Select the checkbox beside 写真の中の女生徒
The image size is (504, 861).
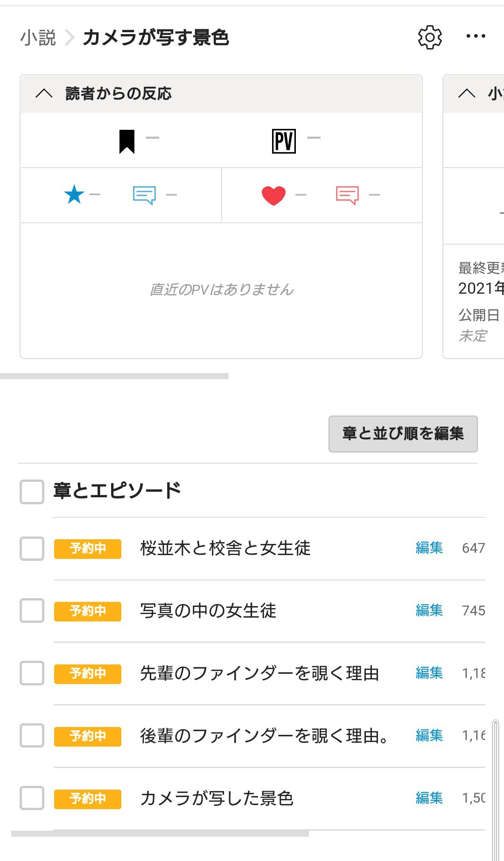coord(32,611)
